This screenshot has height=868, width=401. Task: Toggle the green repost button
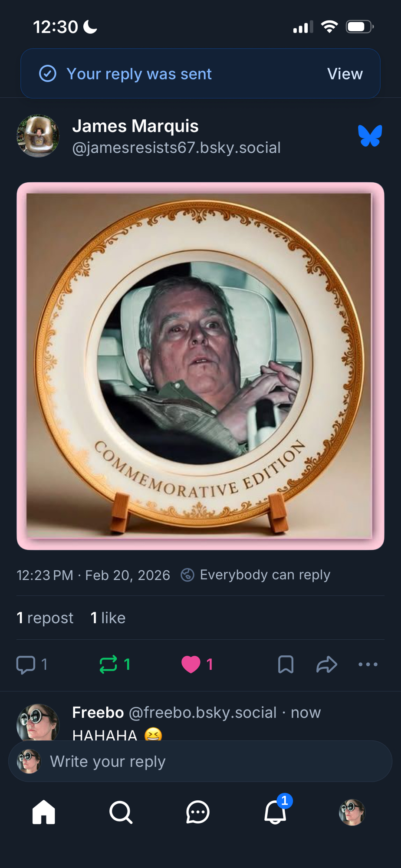108,664
